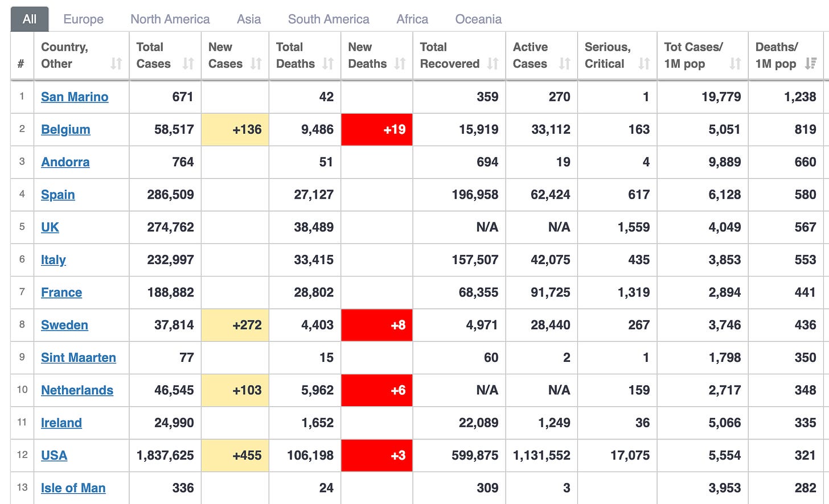Click USA total cases value 1,837,625
This screenshot has width=829, height=504.
[x=165, y=456]
